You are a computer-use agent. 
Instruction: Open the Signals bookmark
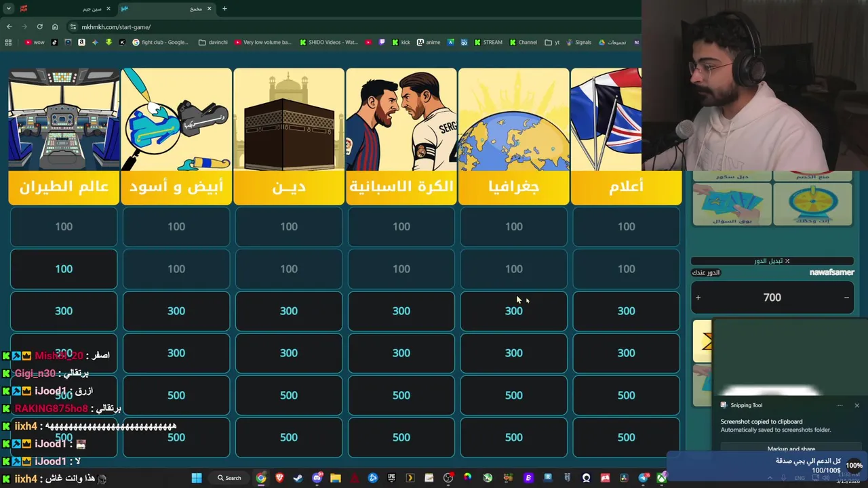(x=578, y=42)
